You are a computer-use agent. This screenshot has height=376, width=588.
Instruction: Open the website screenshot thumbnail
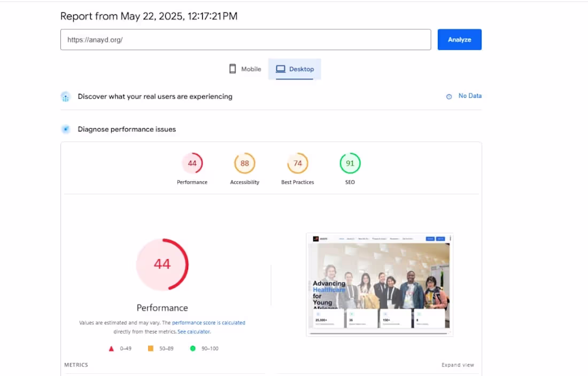tap(380, 285)
